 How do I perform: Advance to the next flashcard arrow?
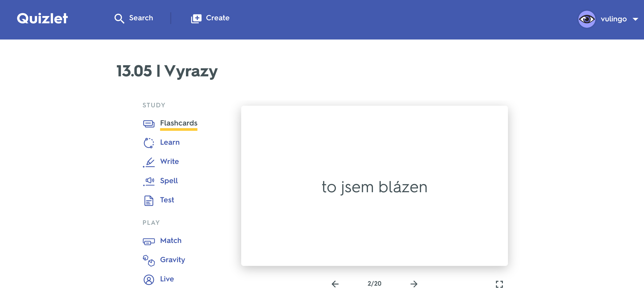click(414, 284)
